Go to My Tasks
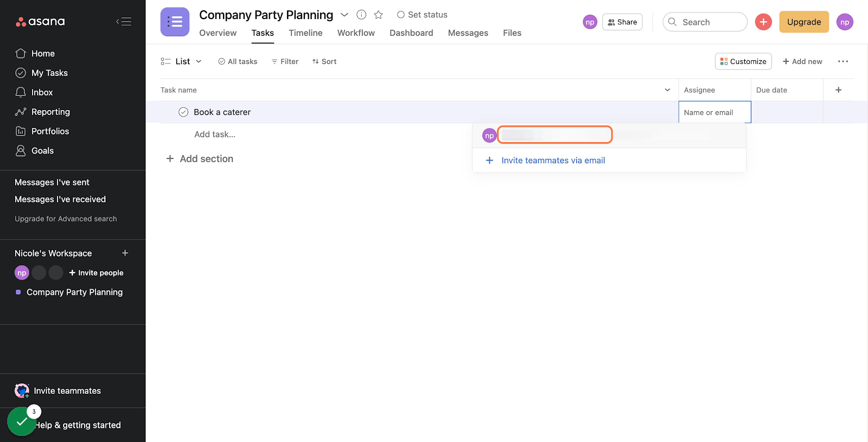This screenshot has height=442, width=868. pyautogui.click(x=42, y=73)
